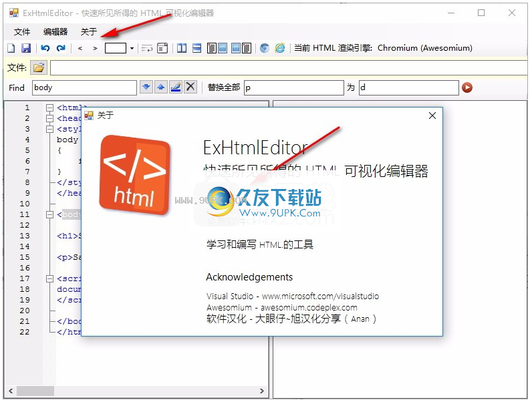
Task: Click the awesomium.codeplex.com acknowledgement text
Action: 309,307
